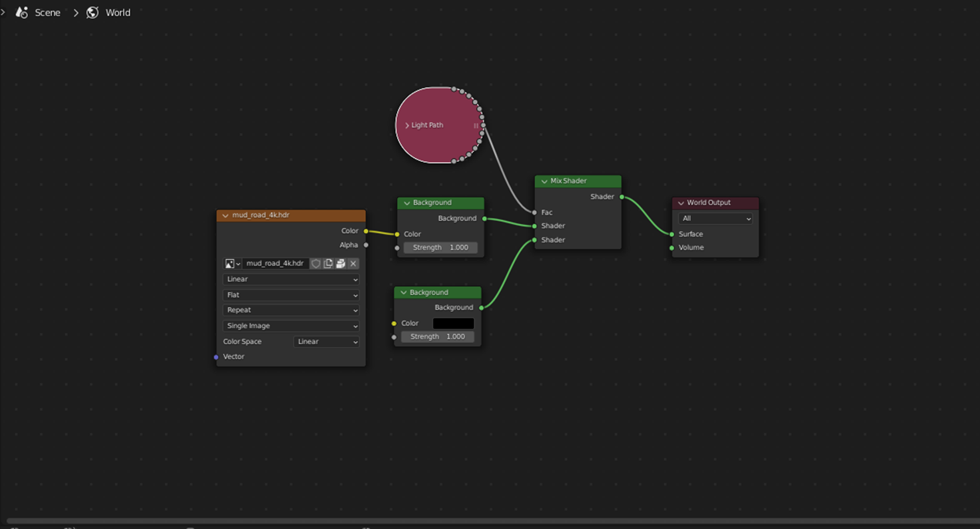
Task: Click the yellow Color output socket of image node
Action: pyautogui.click(x=366, y=231)
